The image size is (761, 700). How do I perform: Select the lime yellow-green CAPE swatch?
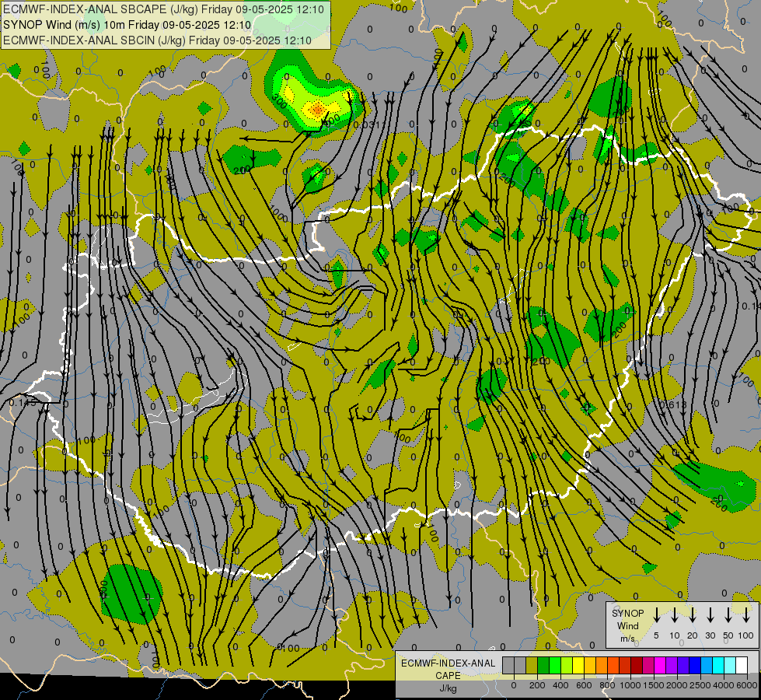[567, 665]
